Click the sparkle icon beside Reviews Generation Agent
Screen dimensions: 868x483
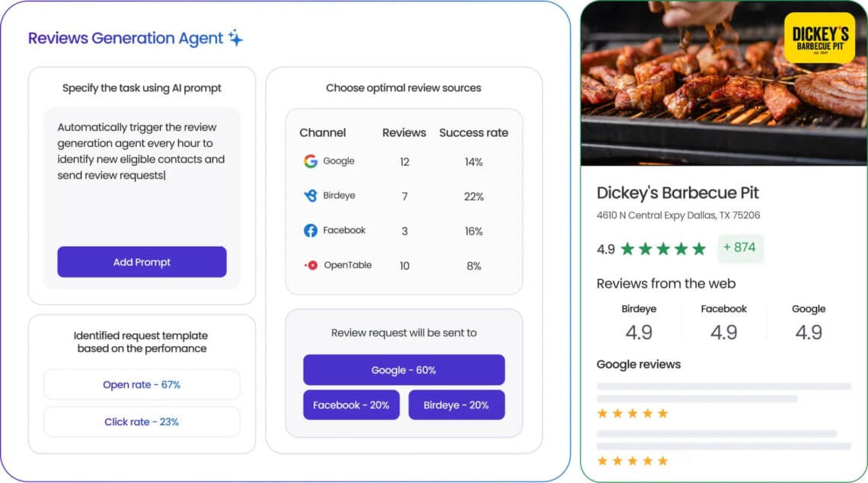(236, 36)
